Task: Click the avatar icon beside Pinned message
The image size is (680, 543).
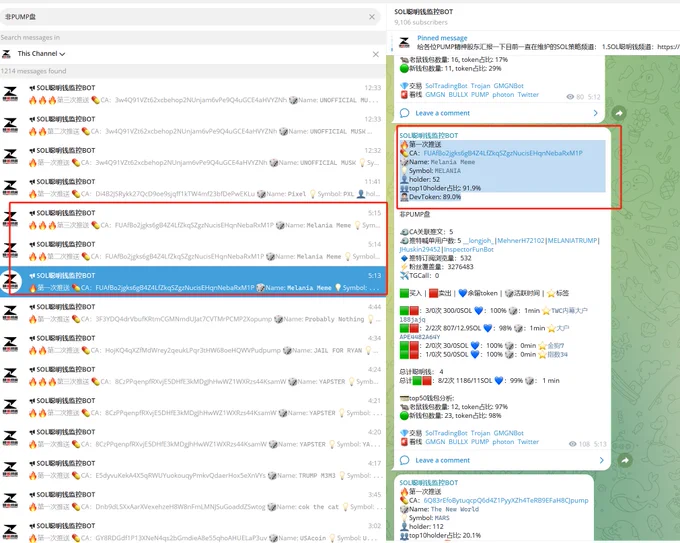Action: click(404, 43)
